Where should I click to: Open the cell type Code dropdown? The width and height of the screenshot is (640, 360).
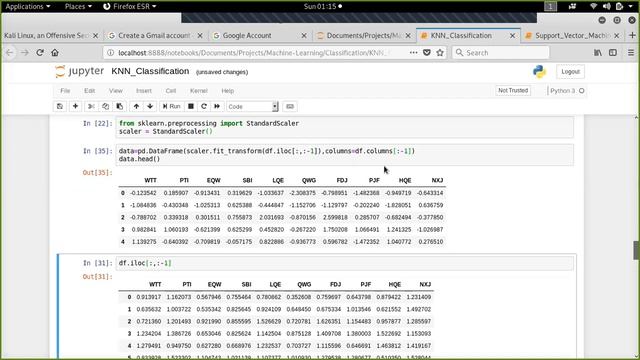click(252, 107)
